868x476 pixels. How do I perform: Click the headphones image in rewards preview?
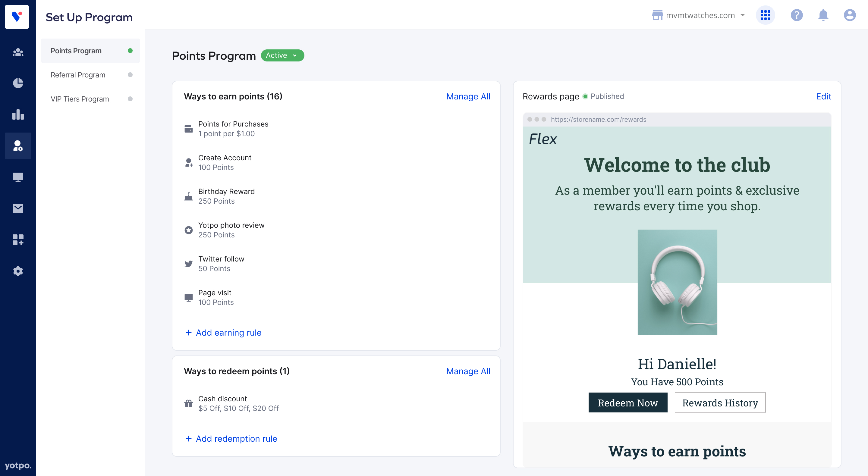click(677, 282)
